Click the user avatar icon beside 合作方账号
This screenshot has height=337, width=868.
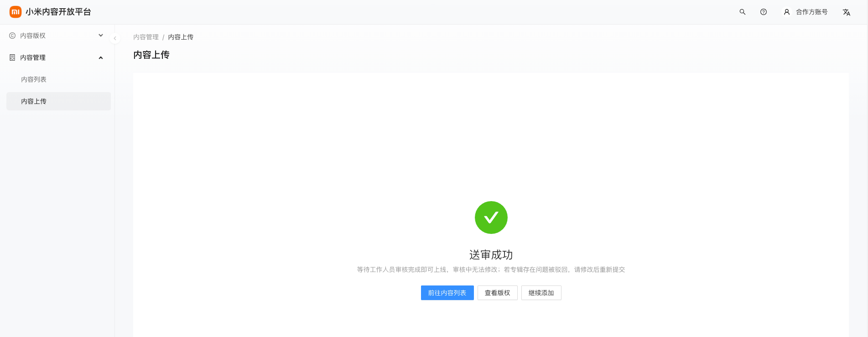click(787, 12)
